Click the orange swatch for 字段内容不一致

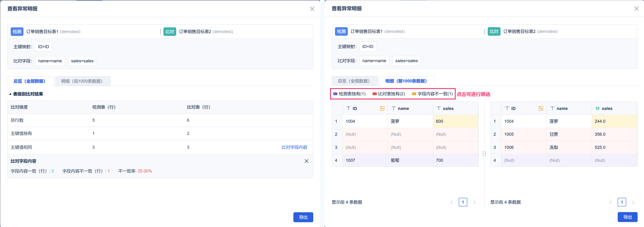[x=414, y=94]
